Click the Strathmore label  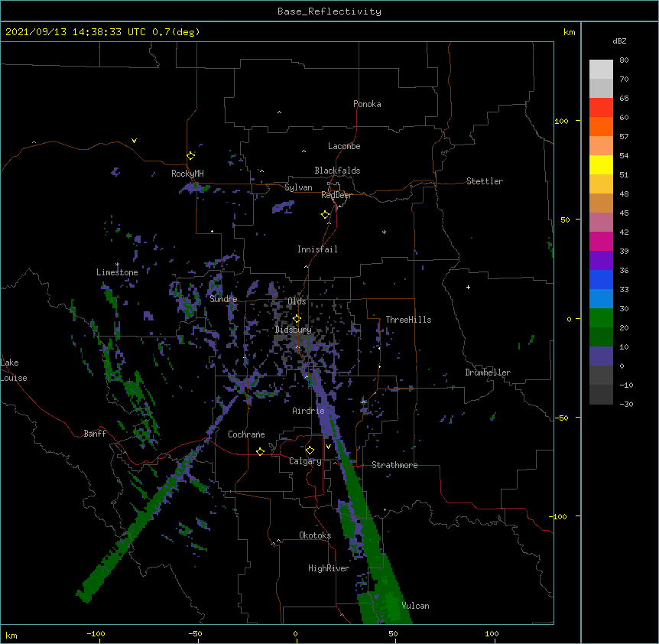pyautogui.click(x=394, y=465)
